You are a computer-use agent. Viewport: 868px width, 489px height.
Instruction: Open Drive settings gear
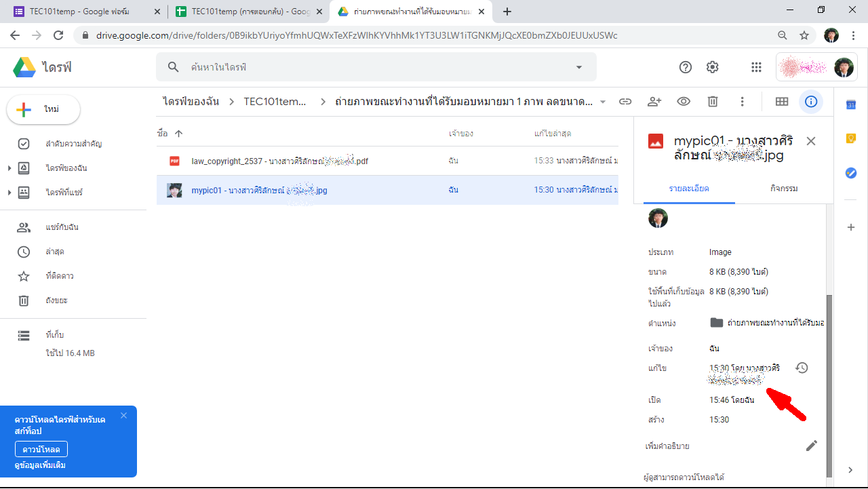[x=712, y=67]
